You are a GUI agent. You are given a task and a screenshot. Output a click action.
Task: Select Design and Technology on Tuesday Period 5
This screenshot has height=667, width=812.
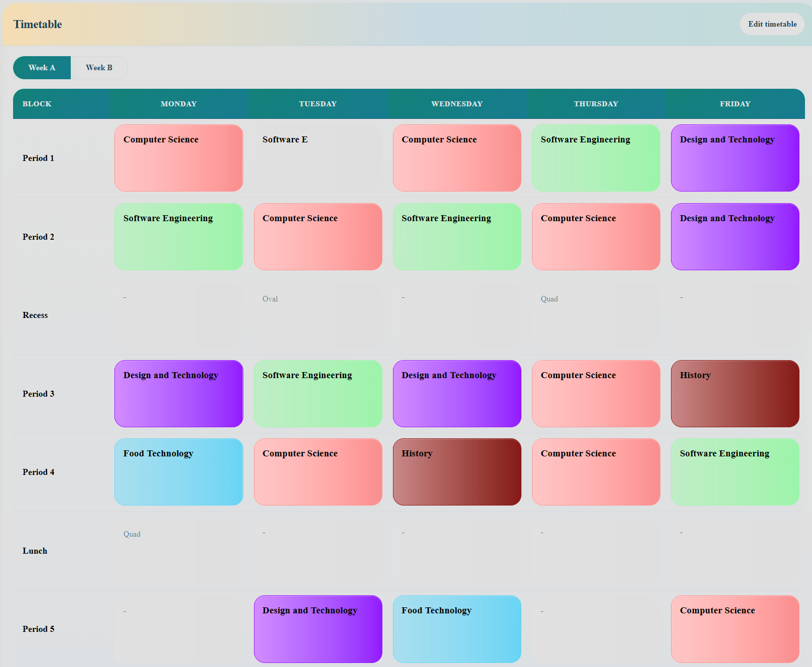318,628
